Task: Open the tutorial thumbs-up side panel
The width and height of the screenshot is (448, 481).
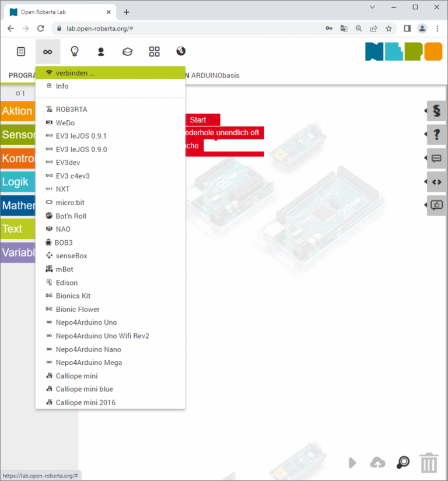Action: [x=436, y=205]
